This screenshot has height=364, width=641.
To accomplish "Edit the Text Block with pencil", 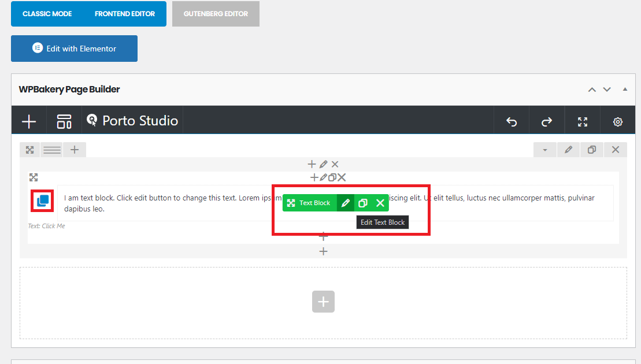I will tap(346, 203).
